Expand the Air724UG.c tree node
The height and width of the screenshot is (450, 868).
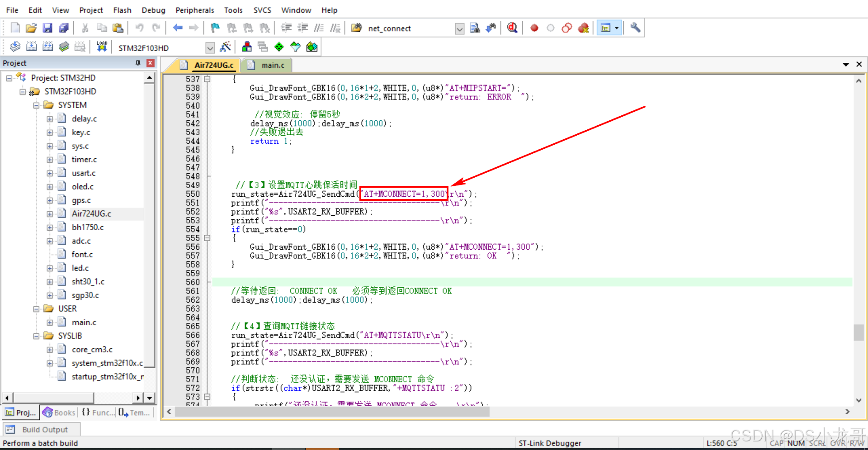[x=50, y=214]
